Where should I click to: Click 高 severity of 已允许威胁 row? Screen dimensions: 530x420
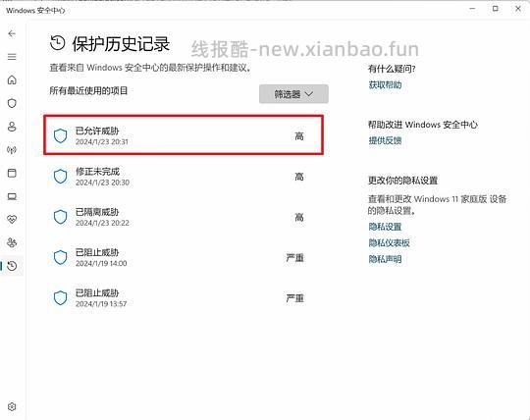tap(299, 136)
